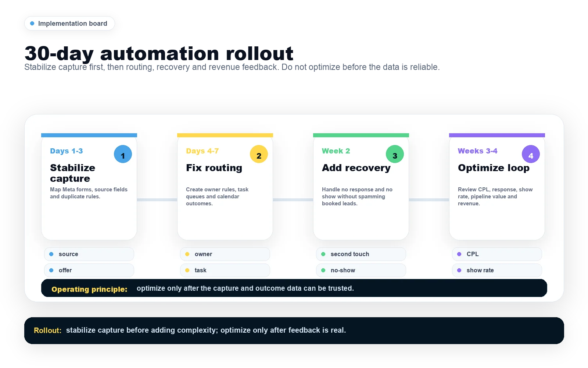Select the 'second touch' tag chip

(x=361, y=254)
